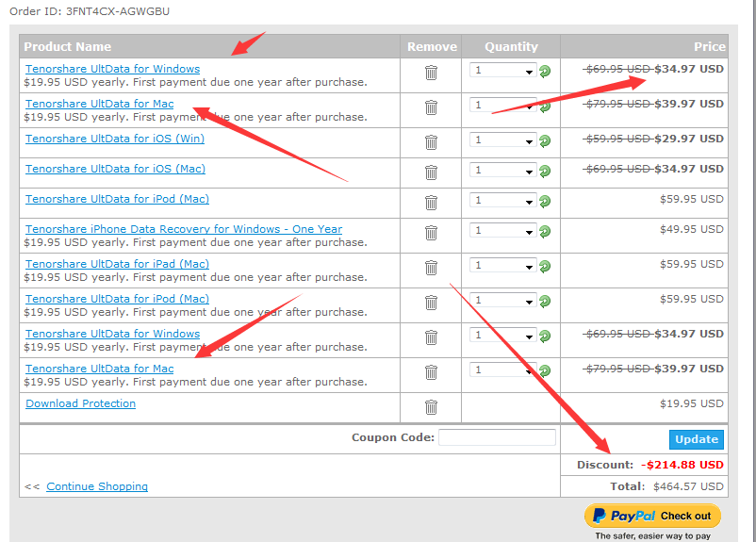The width and height of the screenshot is (756, 542).
Task: Delete the last UltData for Mac row
Action: (x=431, y=372)
